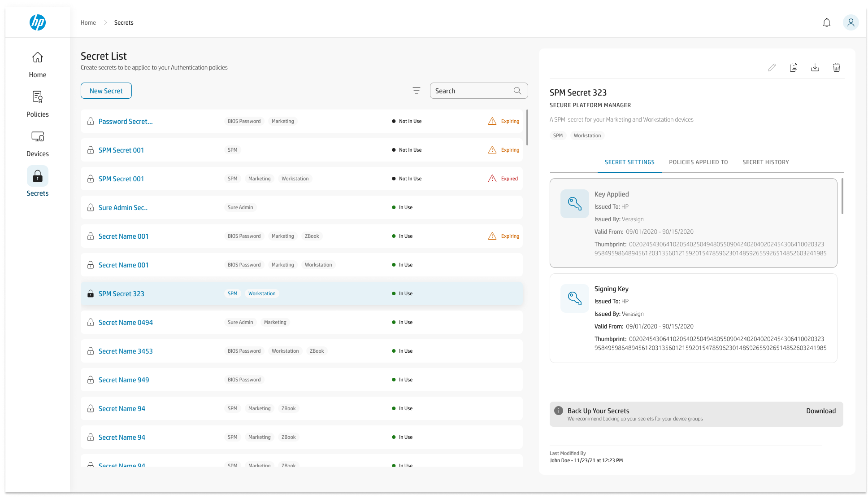Select the Home icon in the sidebar
This screenshot has width=868, height=499.
click(x=37, y=63)
